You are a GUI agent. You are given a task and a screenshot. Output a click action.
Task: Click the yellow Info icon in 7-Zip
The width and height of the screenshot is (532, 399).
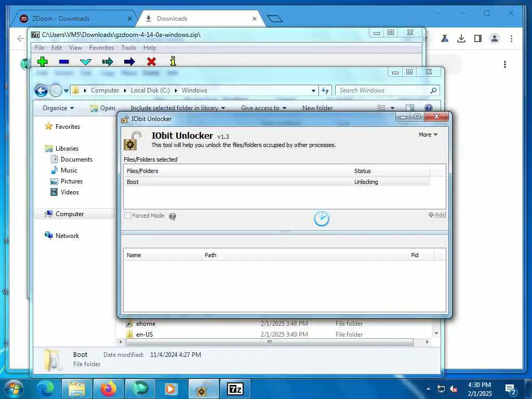click(x=173, y=61)
